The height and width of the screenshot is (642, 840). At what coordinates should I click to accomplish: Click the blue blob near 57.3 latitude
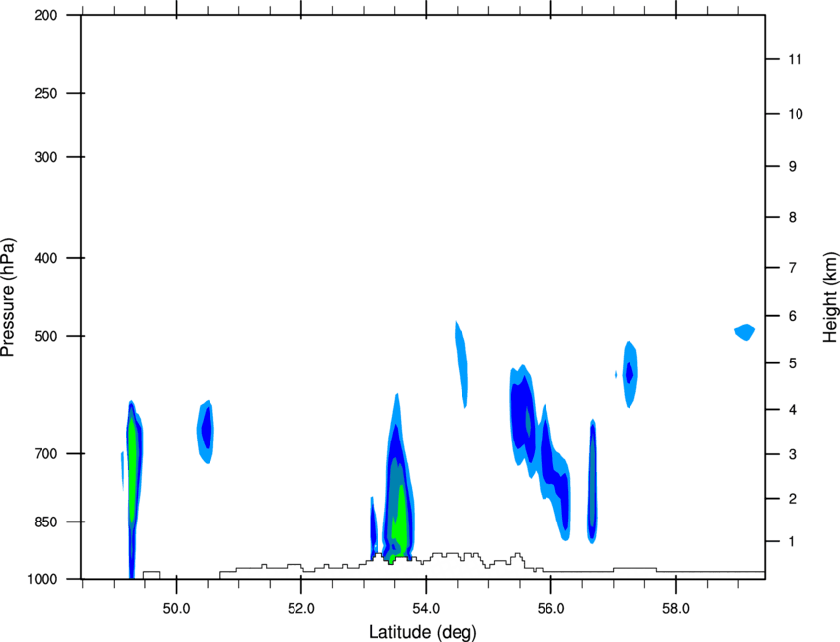pyautogui.click(x=630, y=373)
